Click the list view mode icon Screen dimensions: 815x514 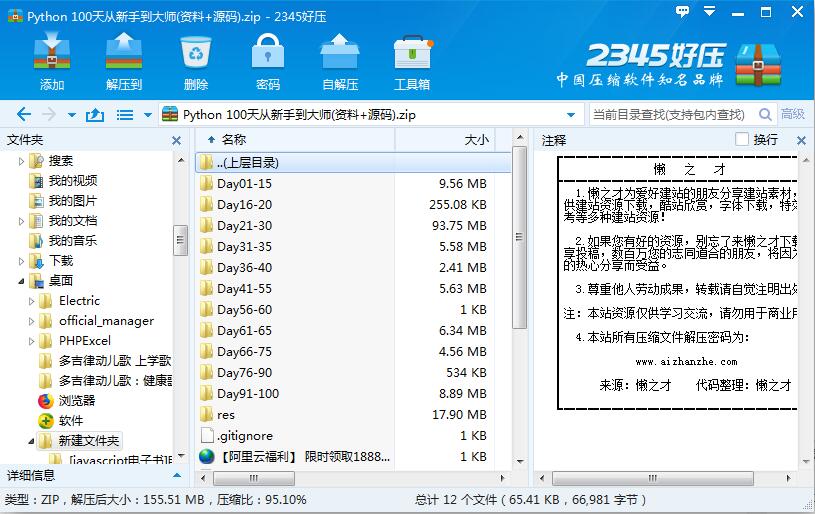pyautogui.click(x=125, y=114)
